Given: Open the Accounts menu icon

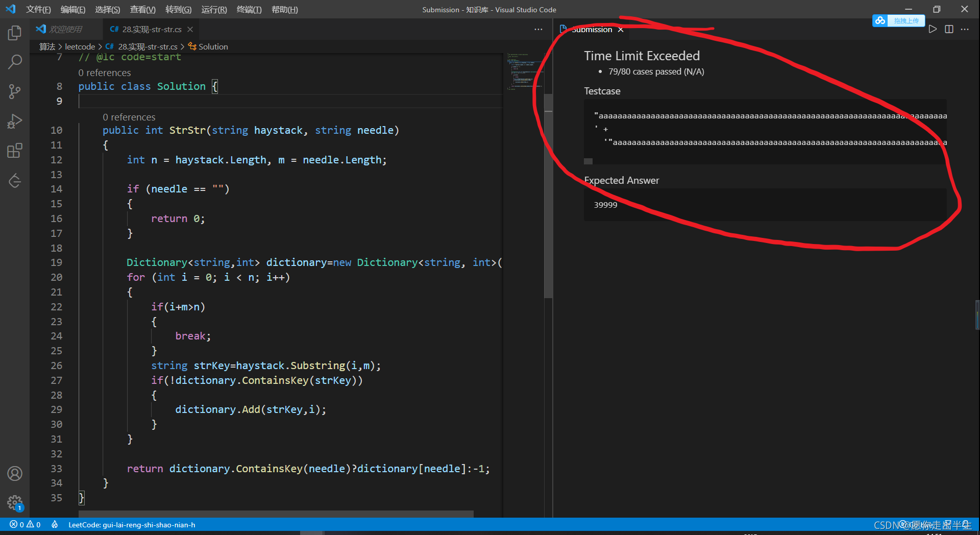Looking at the screenshot, I should [15, 474].
